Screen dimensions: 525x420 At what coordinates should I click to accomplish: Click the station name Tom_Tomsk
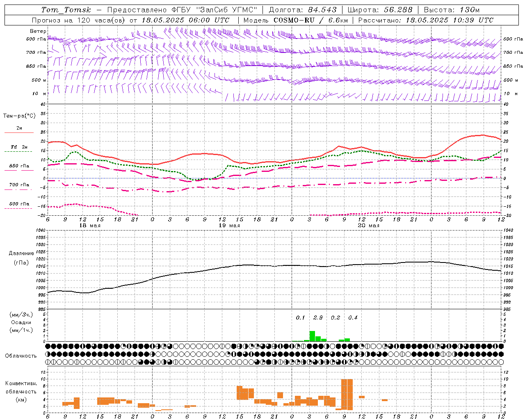click(66, 10)
